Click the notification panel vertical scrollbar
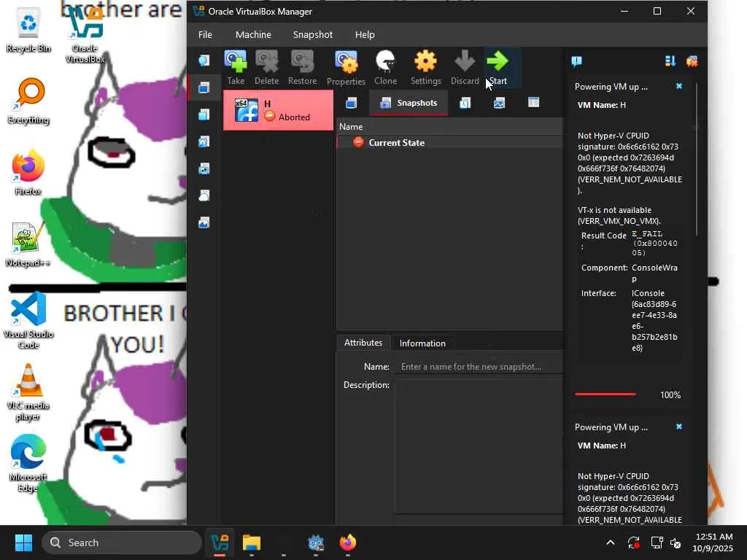747x560 pixels. click(697, 160)
